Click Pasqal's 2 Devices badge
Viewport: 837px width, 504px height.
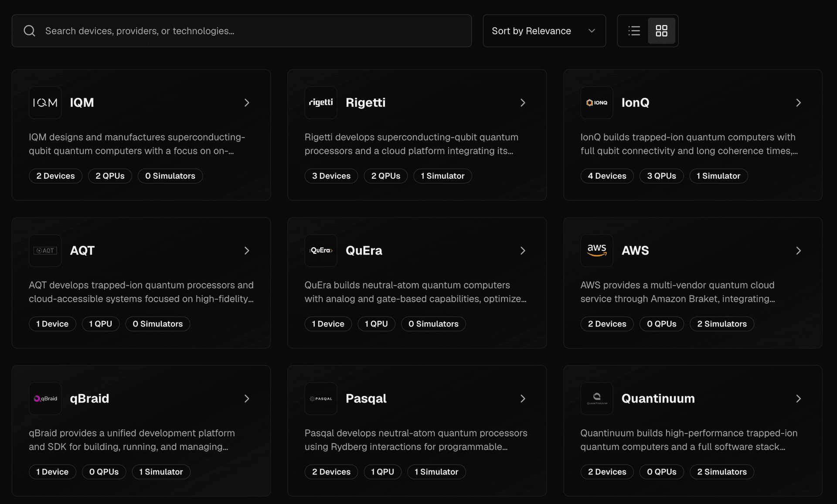(x=331, y=472)
